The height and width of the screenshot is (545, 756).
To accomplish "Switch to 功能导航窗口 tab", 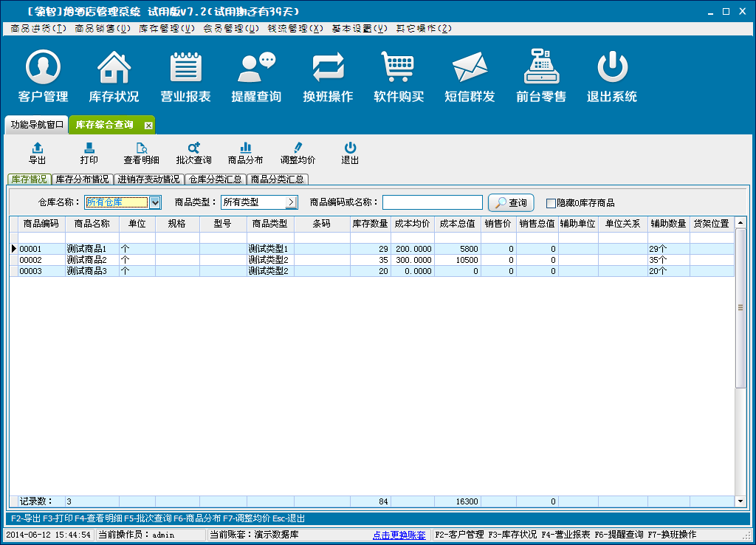I will [37, 125].
